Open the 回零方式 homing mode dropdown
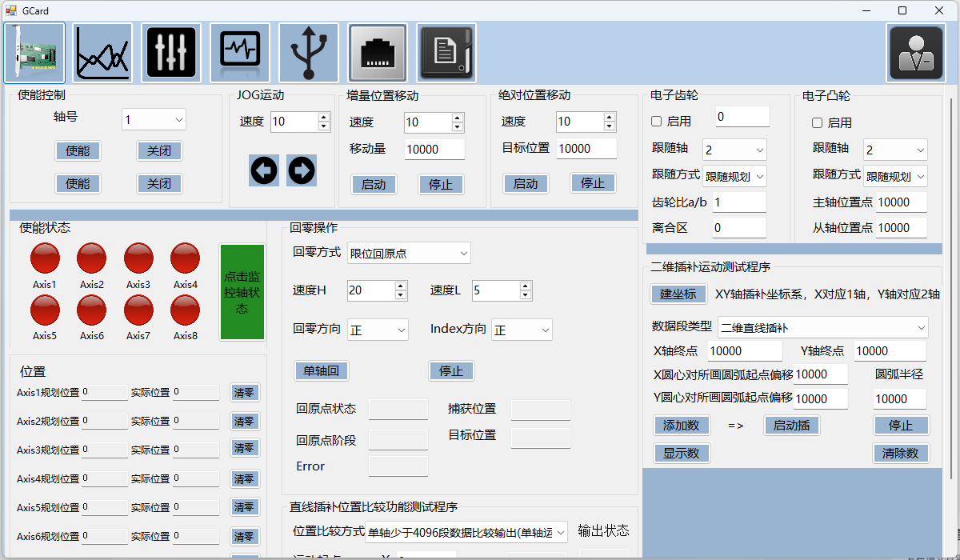 pos(409,253)
